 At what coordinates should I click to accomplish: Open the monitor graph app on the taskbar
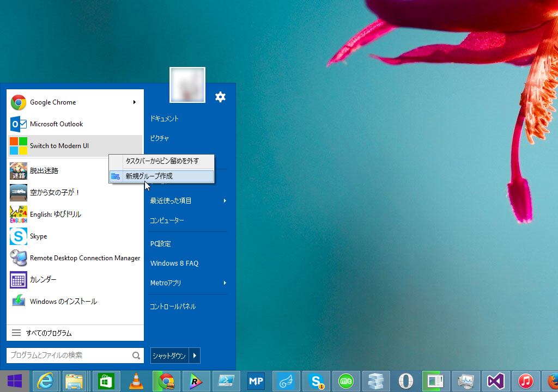466,381
